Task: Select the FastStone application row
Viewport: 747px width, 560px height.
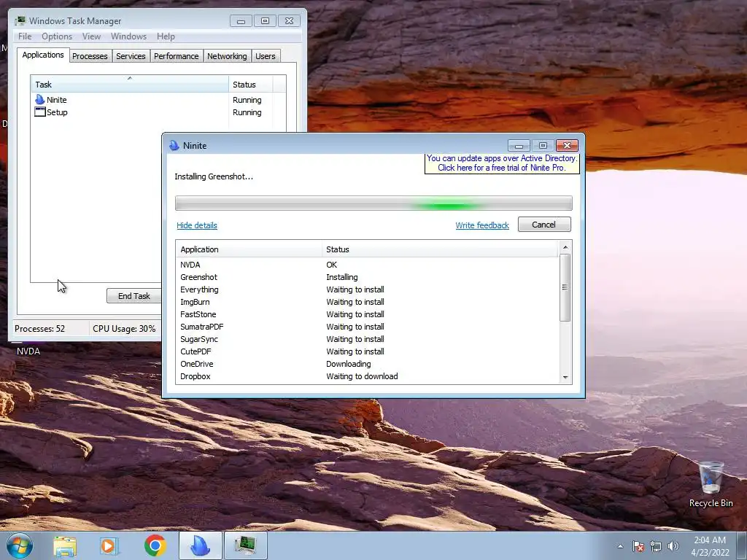Action: point(368,314)
